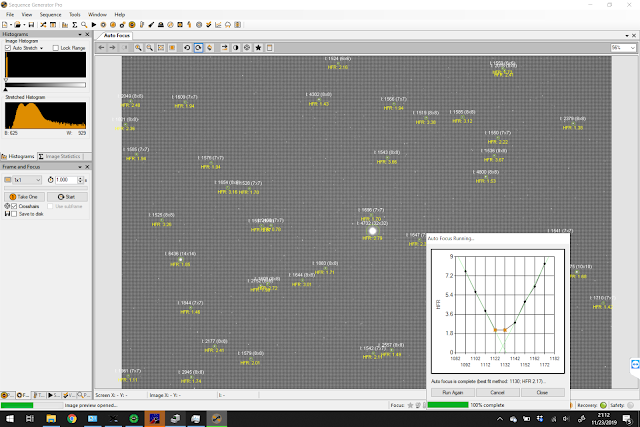Click the sigma statistics toolbar icon

75,25
